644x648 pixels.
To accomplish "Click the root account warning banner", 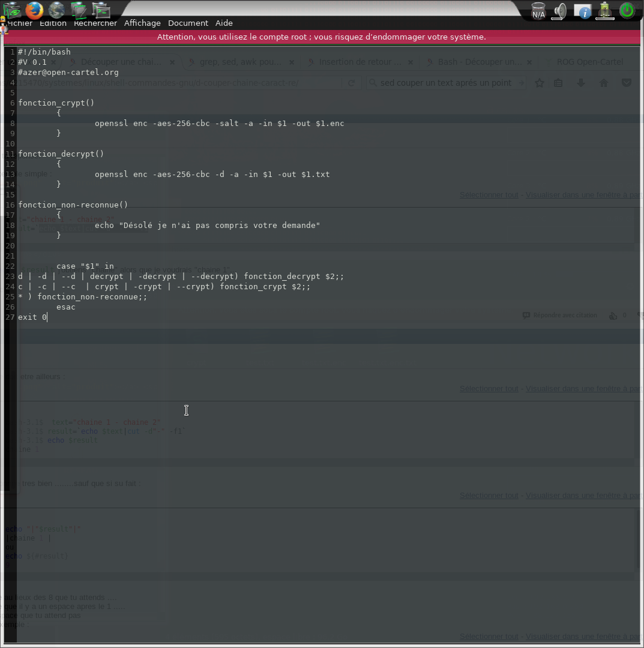I will pos(322,37).
